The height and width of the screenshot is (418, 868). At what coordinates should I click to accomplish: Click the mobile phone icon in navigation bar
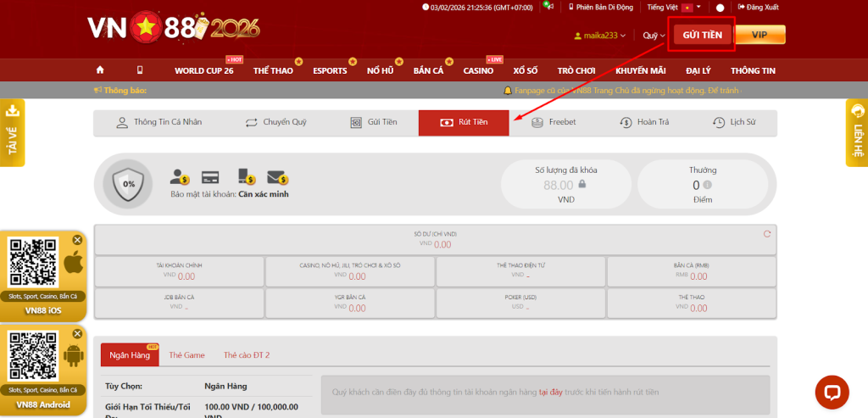pos(140,70)
